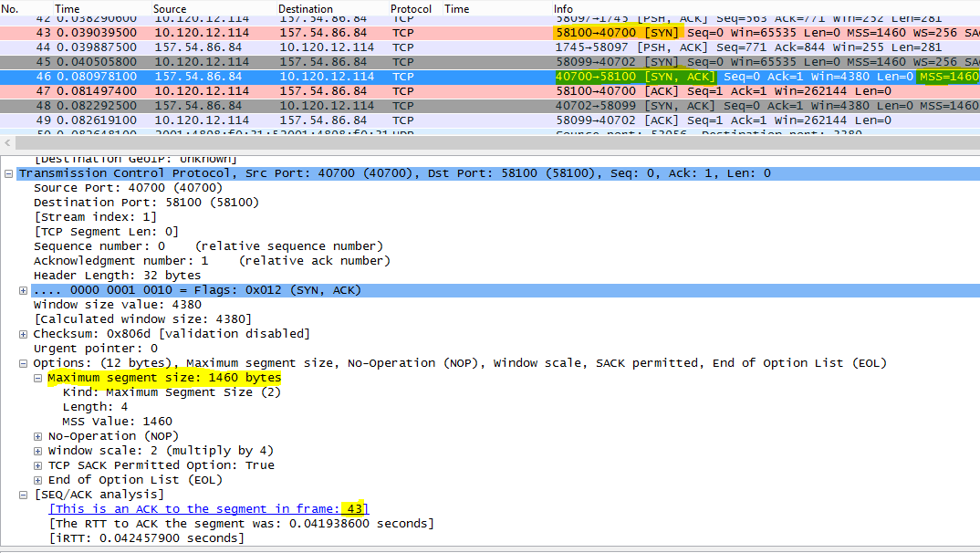The height and width of the screenshot is (553, 980).
Task: Expand the Flags: 0x012 (SYN, ACK) field
Action: [x=22, y=289]
